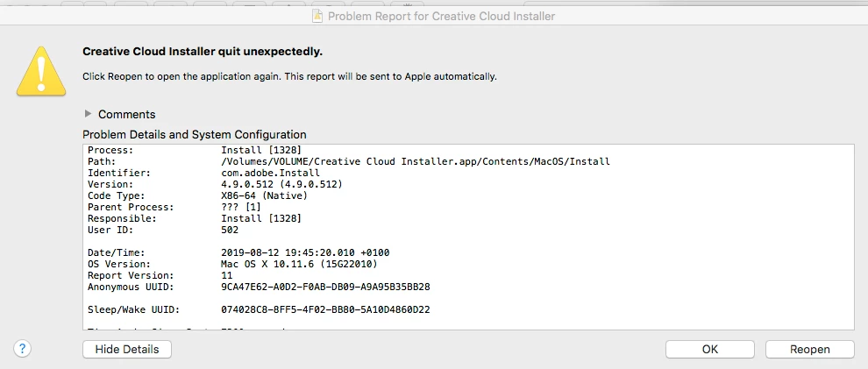This screenshot has height=369, width=868.
Task: Click the document icon in the title bar
Action: [317, 16]
